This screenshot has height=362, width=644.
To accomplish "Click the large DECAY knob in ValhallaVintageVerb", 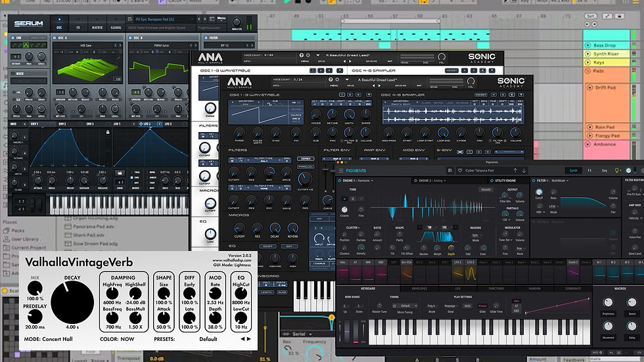I will tap(72, 302).
